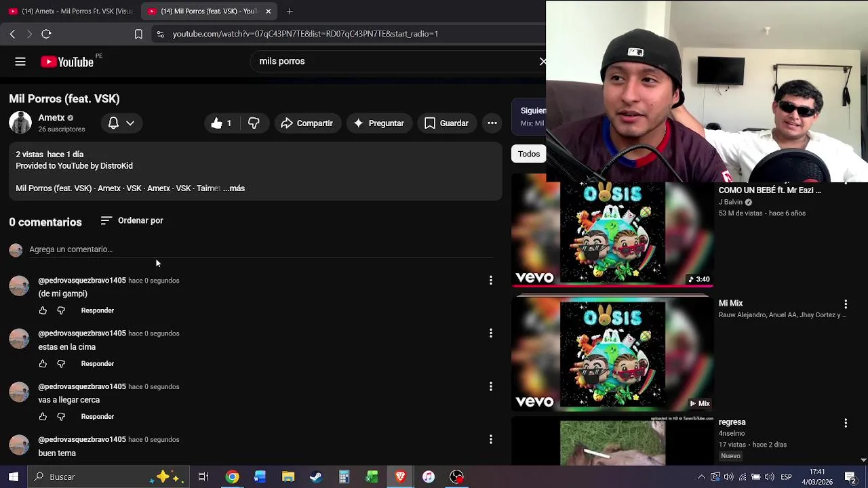Reply to the "vas a llegar cerca" comment
868x488 pixels.
[98, 417]
